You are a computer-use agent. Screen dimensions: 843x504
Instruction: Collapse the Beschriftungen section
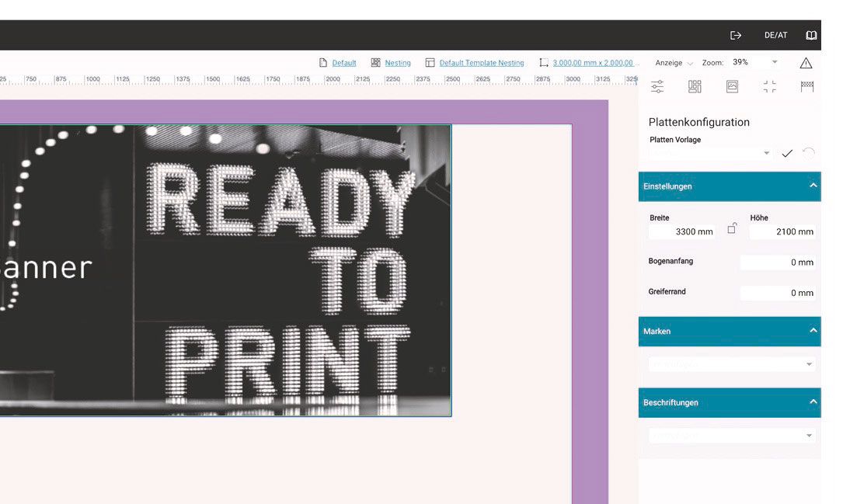813,402
